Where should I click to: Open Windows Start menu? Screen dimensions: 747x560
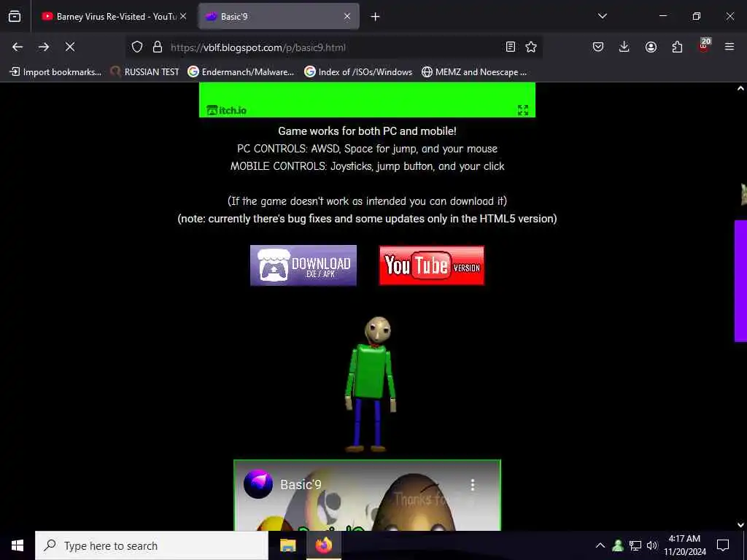coord(18,545)
